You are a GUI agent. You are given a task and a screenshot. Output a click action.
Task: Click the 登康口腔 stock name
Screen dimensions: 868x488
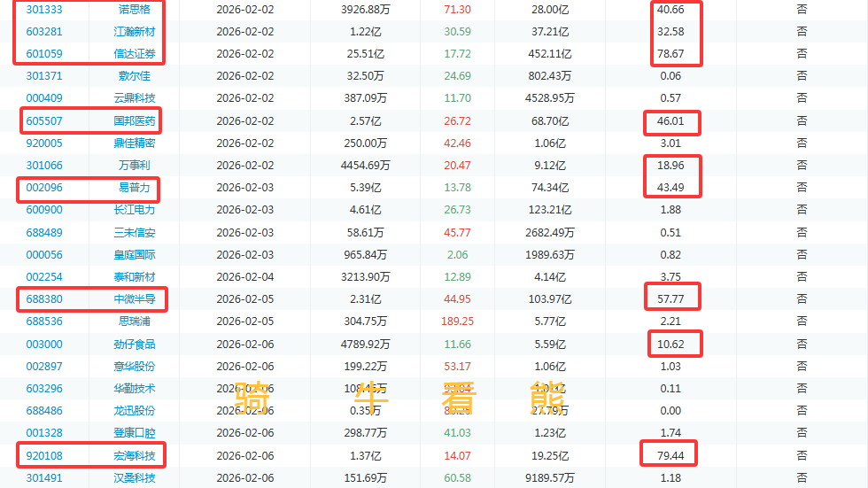point(135,434)
